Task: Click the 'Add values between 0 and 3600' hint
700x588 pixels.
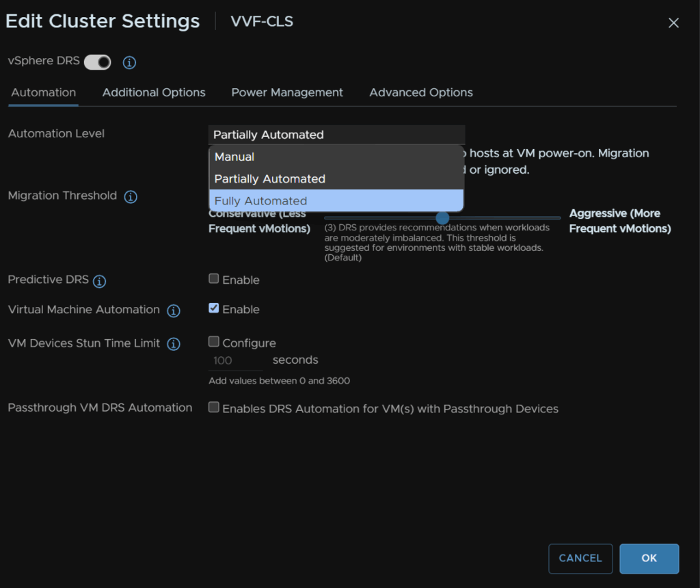Action: tap(280, 381)
